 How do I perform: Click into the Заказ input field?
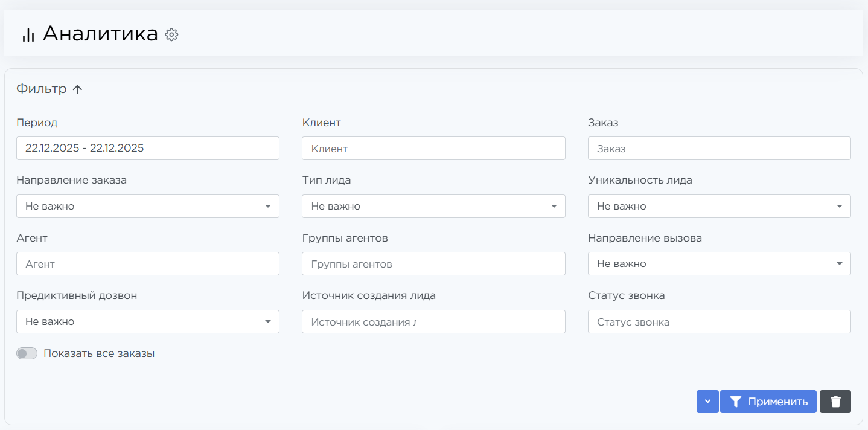click(719, 148)
